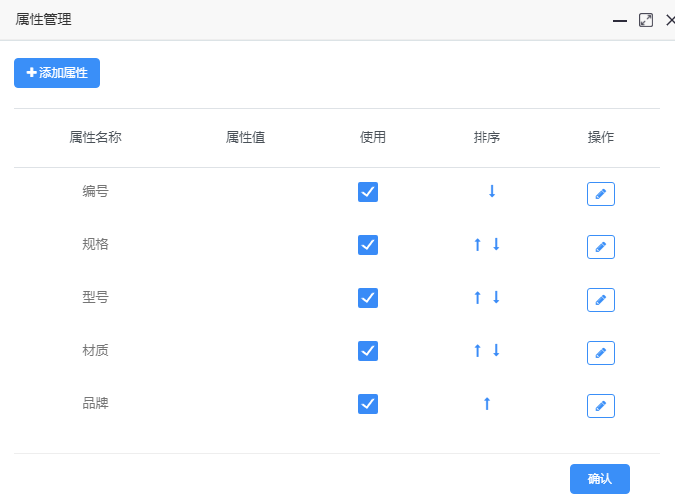Edit the 品牌 attribute row
The height and width of the screenshot is (497, 675).
pos(600,406)
